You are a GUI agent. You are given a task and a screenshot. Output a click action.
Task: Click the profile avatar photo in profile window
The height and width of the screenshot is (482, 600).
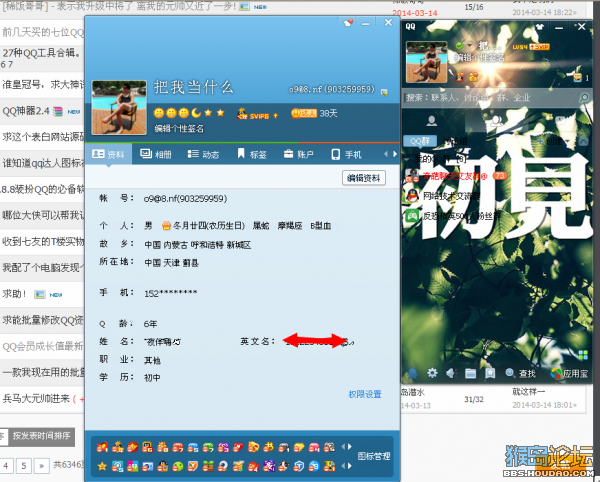[119, 107]
